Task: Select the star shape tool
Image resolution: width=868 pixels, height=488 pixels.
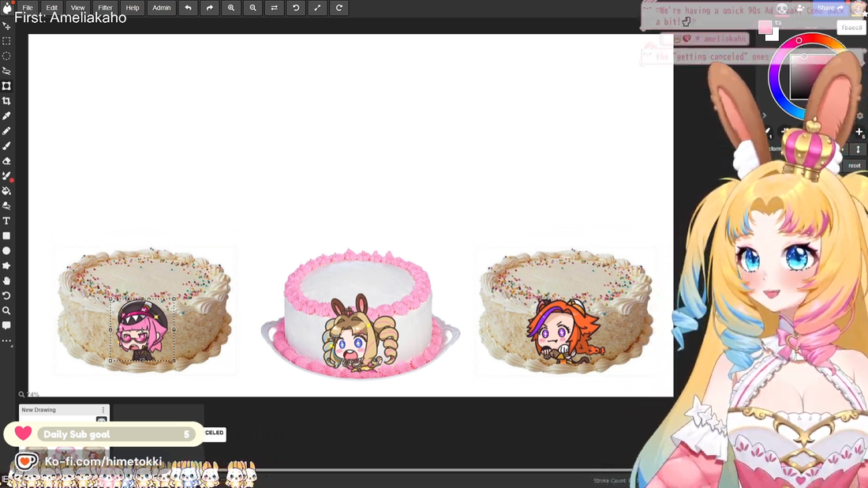Action: pos(6,266)
